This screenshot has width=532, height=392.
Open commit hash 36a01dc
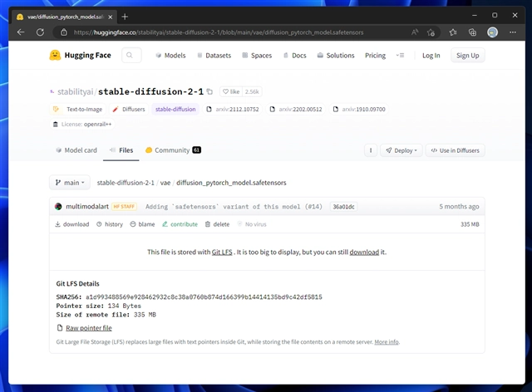tap(343, 207)
